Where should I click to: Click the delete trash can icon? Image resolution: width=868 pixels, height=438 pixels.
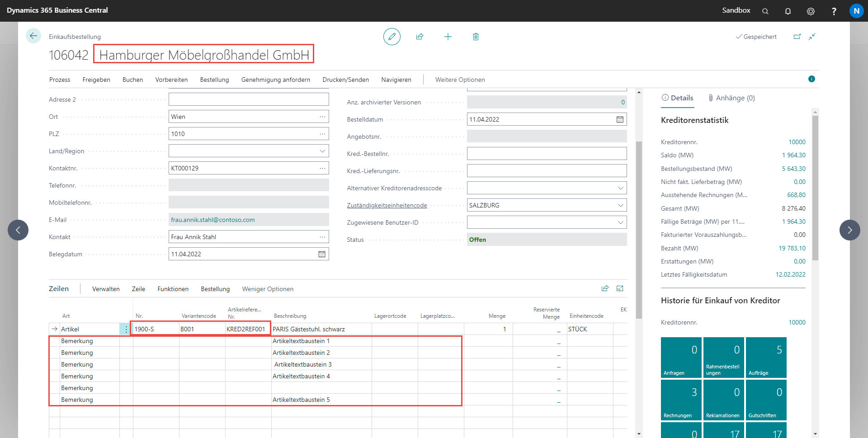[x=476, y=37]
